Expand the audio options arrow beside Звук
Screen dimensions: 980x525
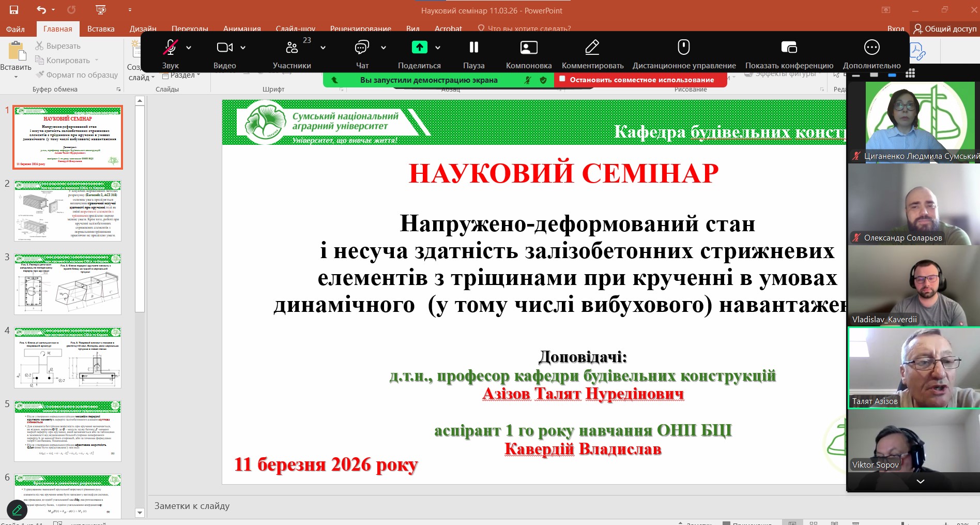pos(189,48)
